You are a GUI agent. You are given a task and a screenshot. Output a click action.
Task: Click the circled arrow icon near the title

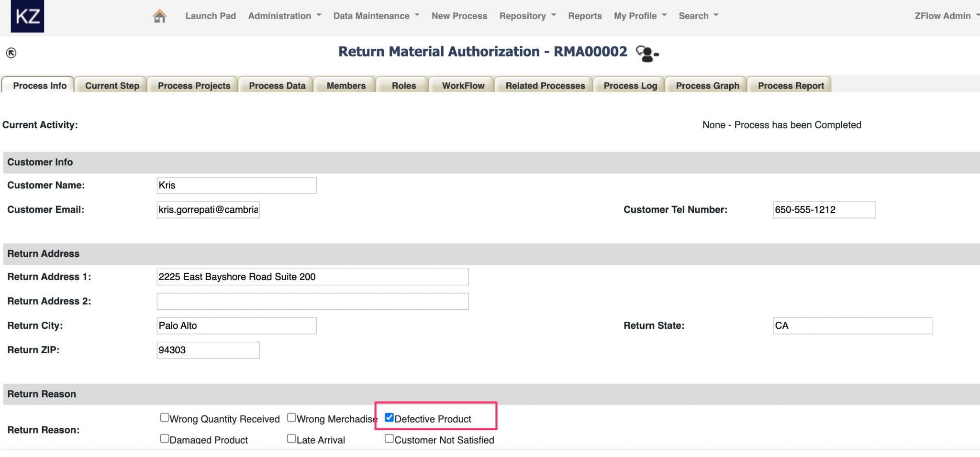click(x=11, y=53)
